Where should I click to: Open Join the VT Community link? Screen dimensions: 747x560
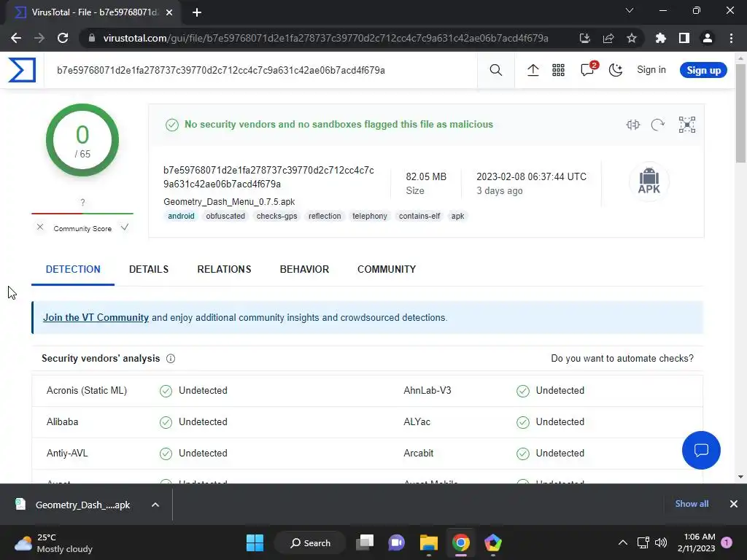click(96, 318)
